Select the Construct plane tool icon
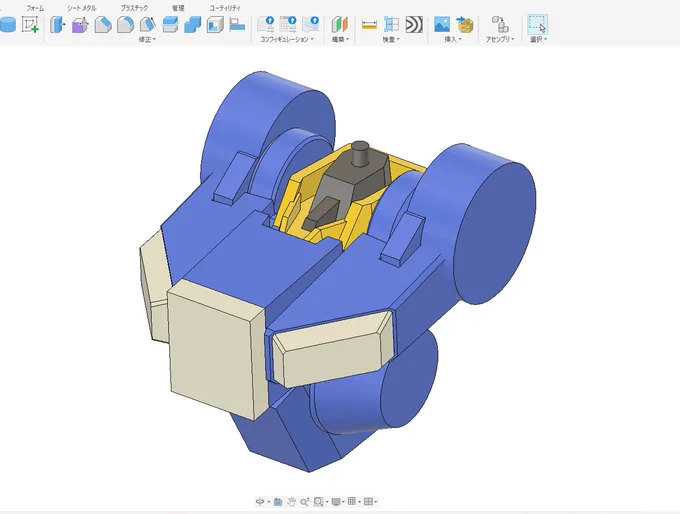Viewport: 680px width, 514px height. click(340, 24)
